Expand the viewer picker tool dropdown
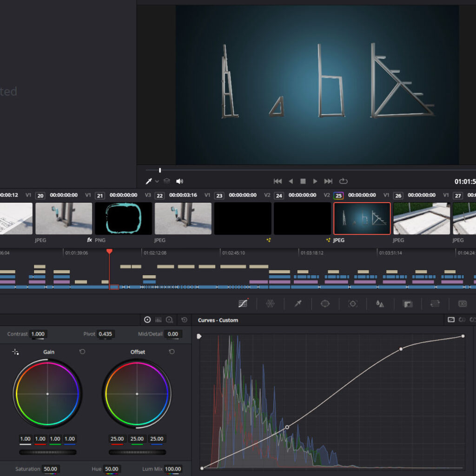Screen dimensions: 476x476 (157, 181)
